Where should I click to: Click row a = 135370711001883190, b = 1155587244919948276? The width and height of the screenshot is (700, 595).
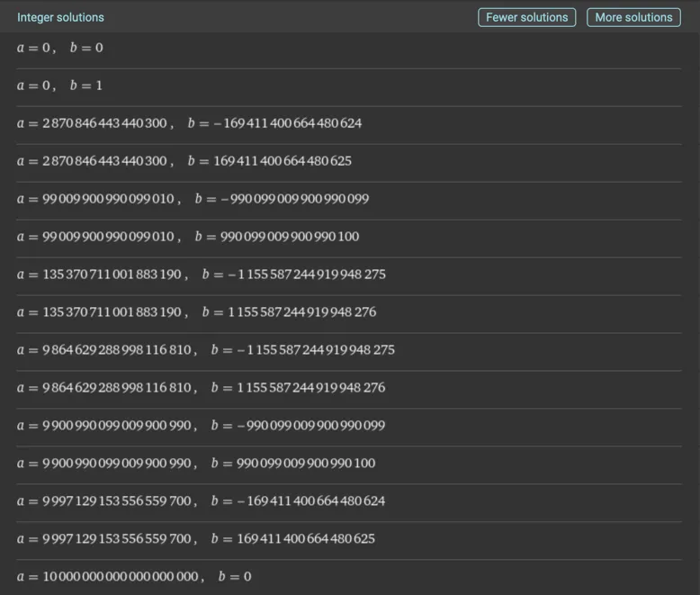196,312
